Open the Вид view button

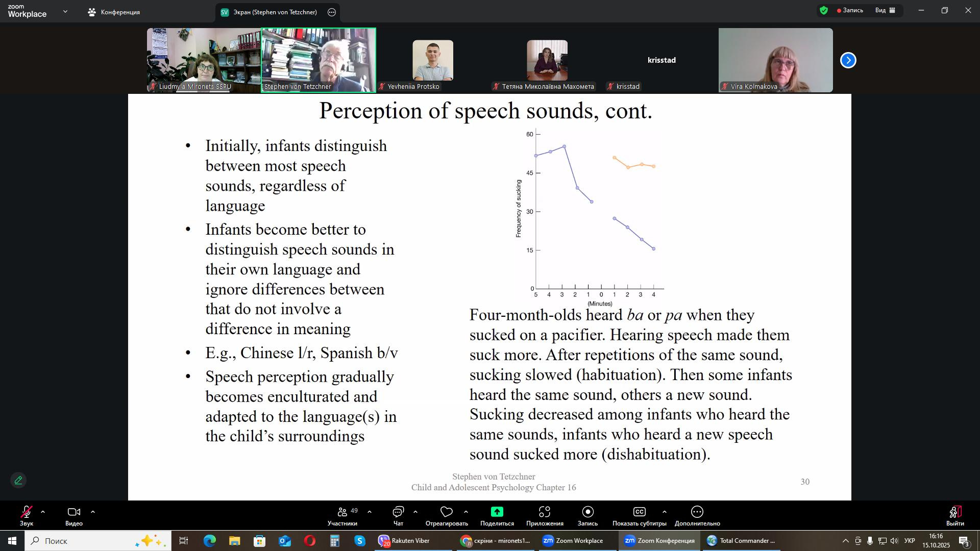pyautogui.click(x=885, y=10)
